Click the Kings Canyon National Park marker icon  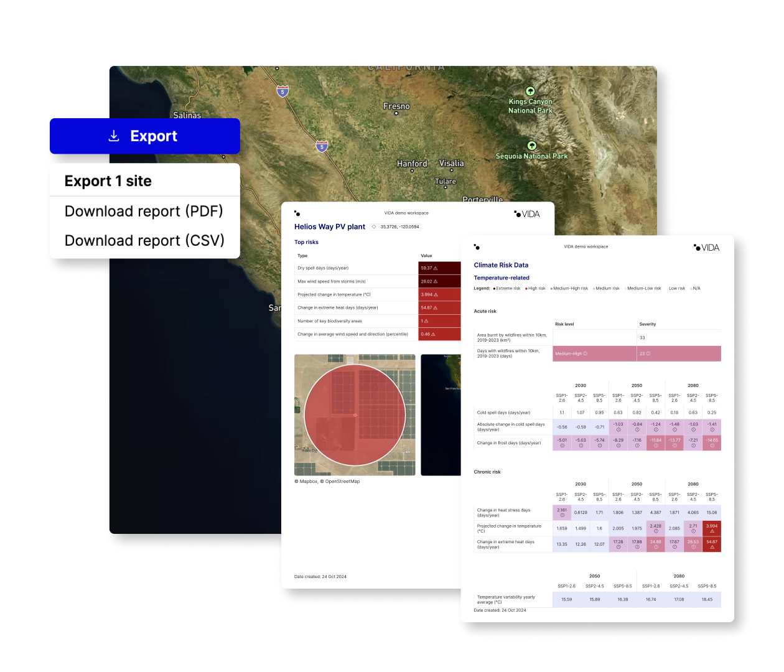pos(530,91)
